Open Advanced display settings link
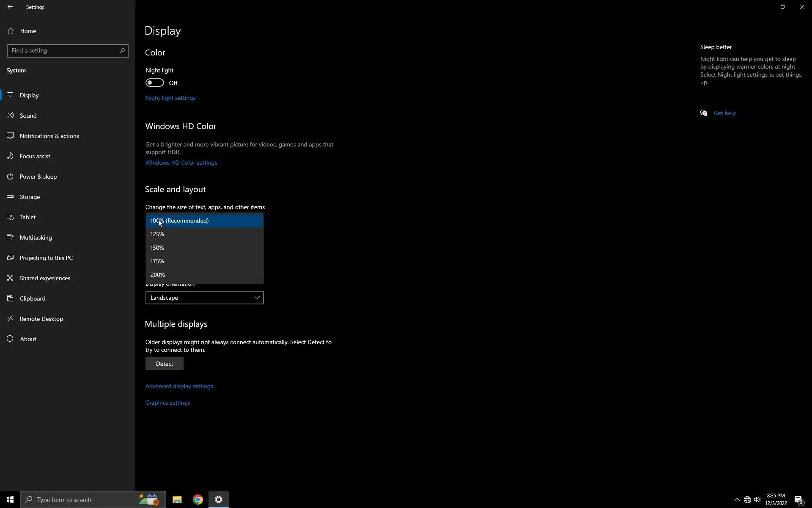812x508 pixels. pyautogui.click(x=179, y=386)
